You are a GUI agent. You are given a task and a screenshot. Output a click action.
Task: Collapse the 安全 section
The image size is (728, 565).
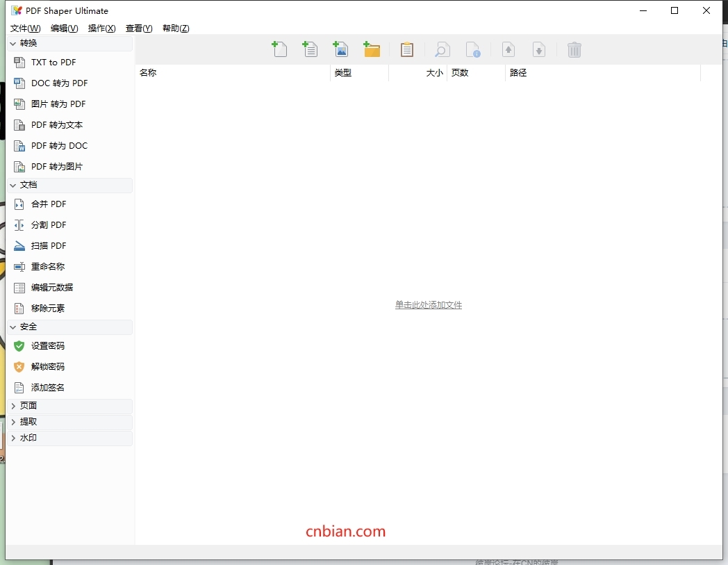70,327
